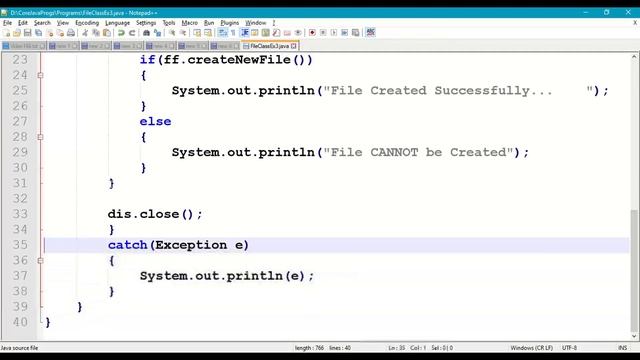Start macro recording with red dot icon
The height and width of the screenshot is (360, 640).
[x=312, y=33]
